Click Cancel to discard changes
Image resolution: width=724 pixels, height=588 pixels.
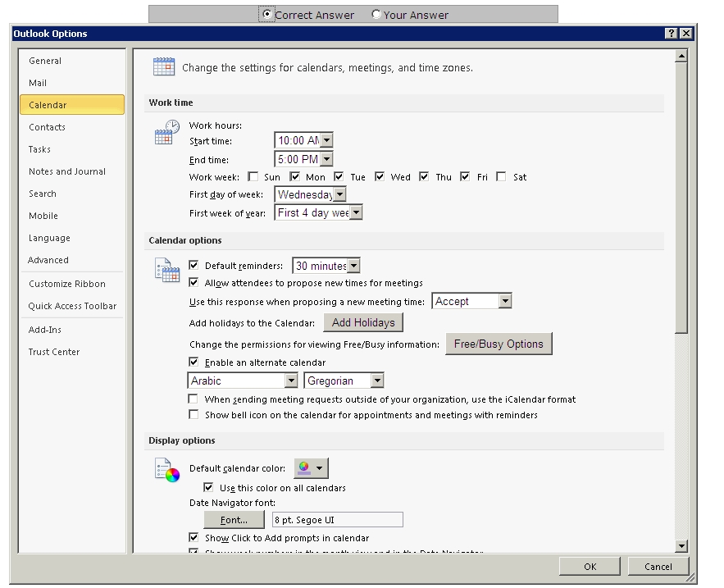tap(658, 567)
